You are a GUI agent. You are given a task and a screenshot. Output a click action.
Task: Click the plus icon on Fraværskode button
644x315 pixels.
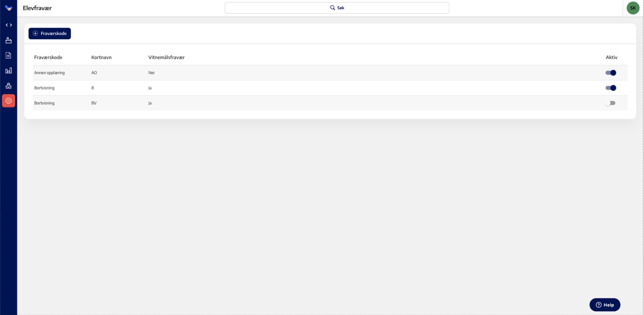(x=36, y=33)
